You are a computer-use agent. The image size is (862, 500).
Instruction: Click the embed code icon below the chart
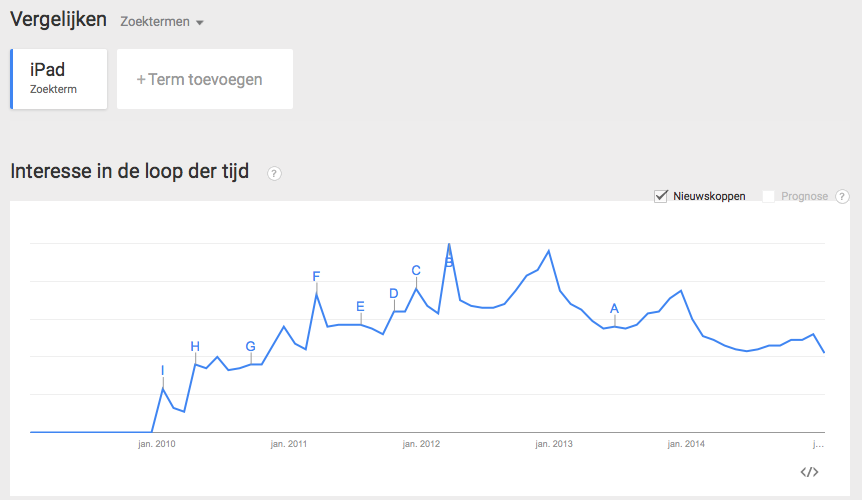(x=810, y=472)
